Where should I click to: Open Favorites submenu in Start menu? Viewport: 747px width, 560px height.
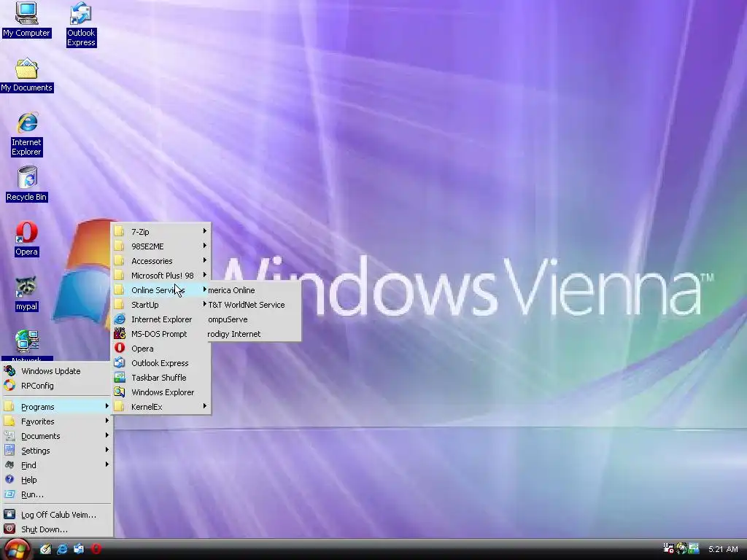[57, 421]
